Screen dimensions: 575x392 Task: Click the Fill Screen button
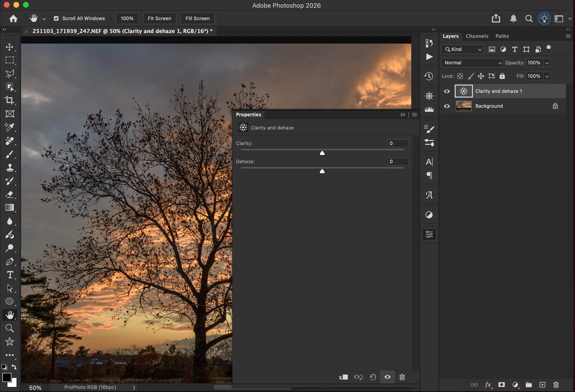coord(197,19)
